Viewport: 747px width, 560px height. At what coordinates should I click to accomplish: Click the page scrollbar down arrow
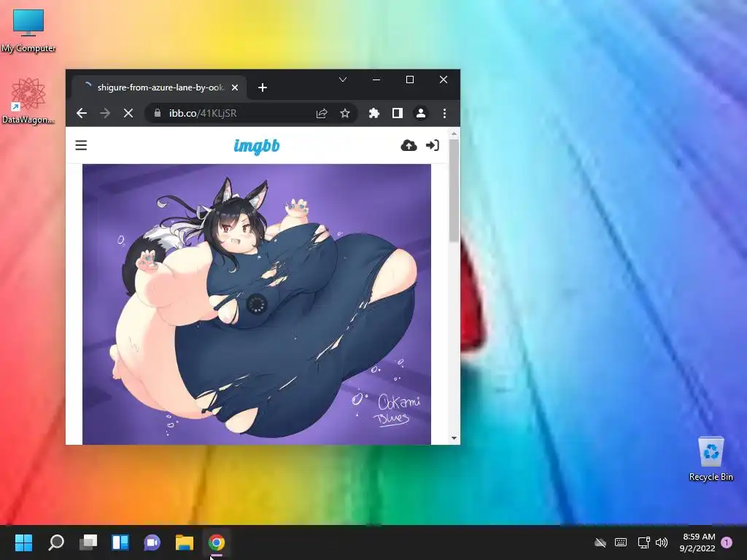pos(454,438)
